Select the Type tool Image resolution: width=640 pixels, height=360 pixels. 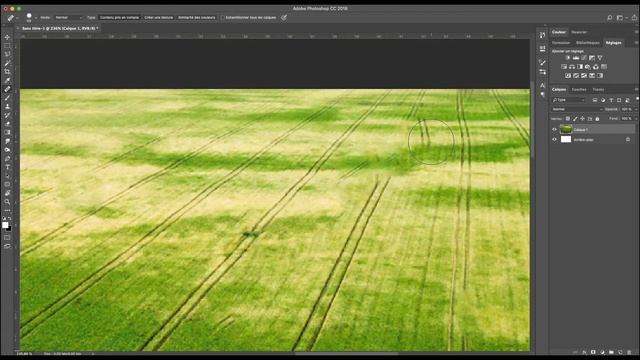(x=7, y=167)
